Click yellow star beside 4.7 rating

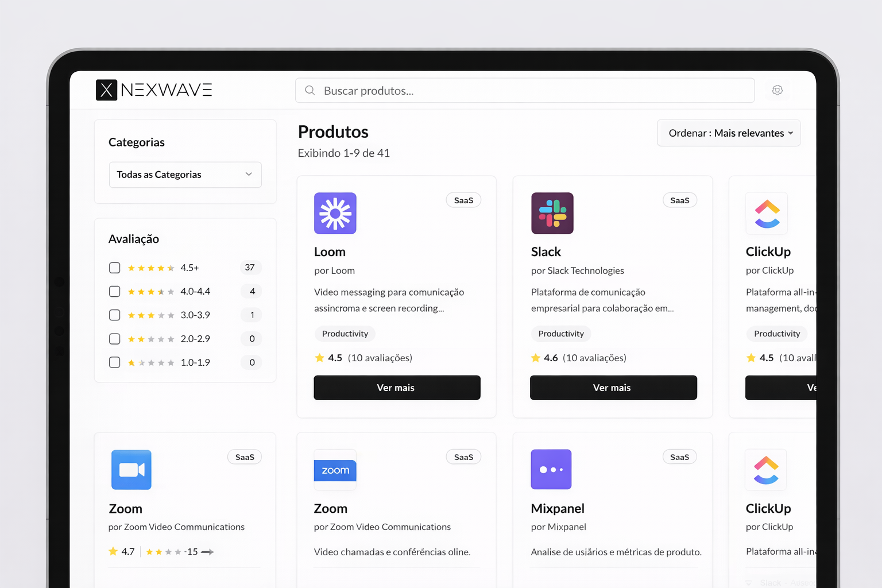113,552
